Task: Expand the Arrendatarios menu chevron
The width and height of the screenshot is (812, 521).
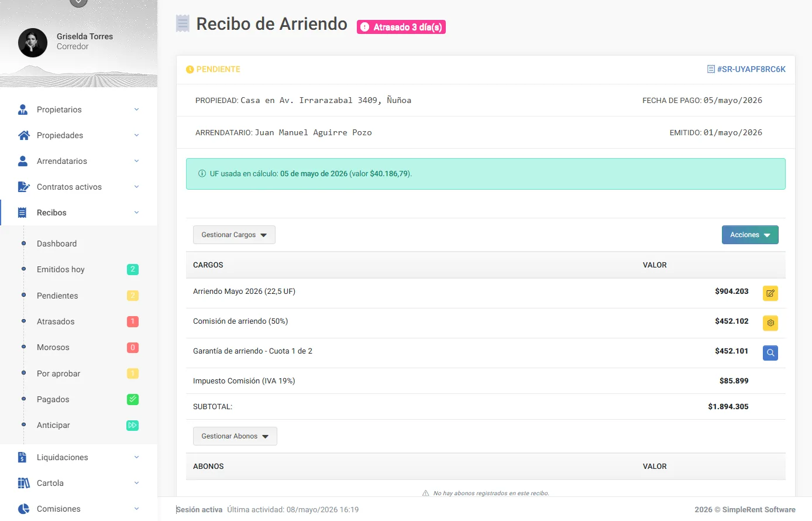Action: [136, 161]
